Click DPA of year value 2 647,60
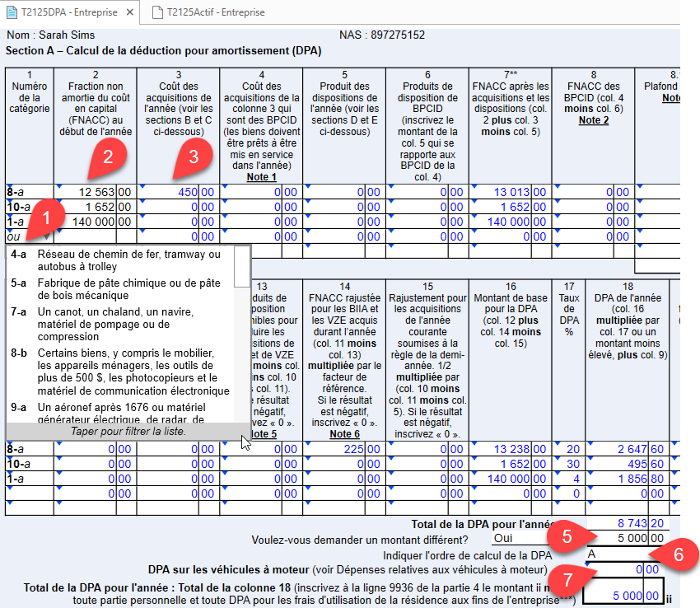This screenshot has width=700, height=608. tap(628, 449)
